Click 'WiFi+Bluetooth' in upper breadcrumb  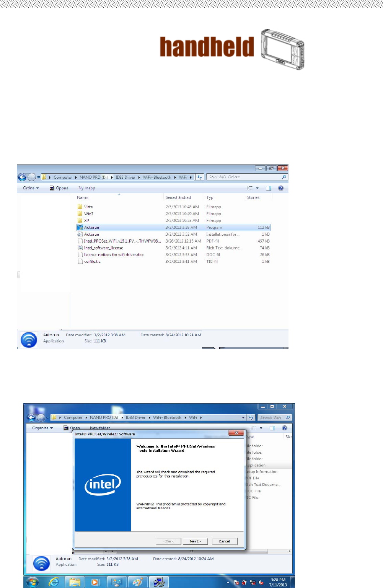point(157,177)
